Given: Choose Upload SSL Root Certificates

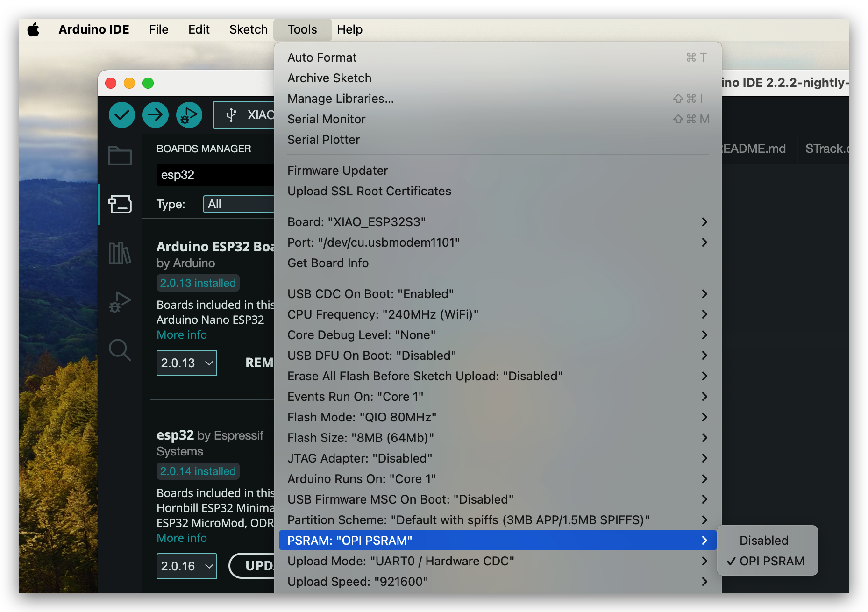Looking at the screenshot, I should (x=498, y=191).
